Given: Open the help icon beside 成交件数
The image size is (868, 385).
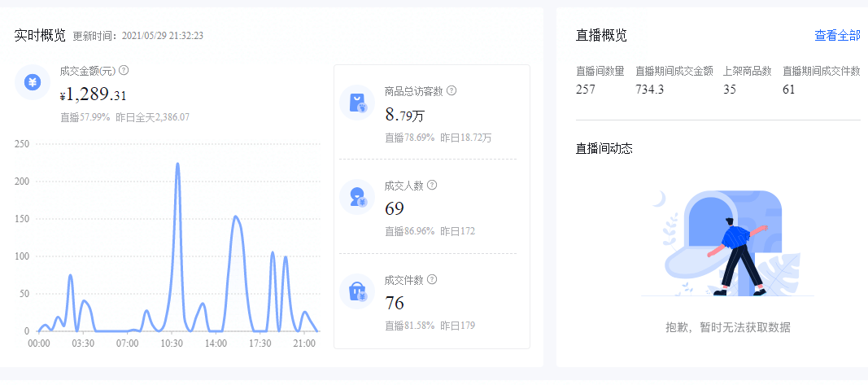Looking at the screenshot, I should (x=432, y=279).
